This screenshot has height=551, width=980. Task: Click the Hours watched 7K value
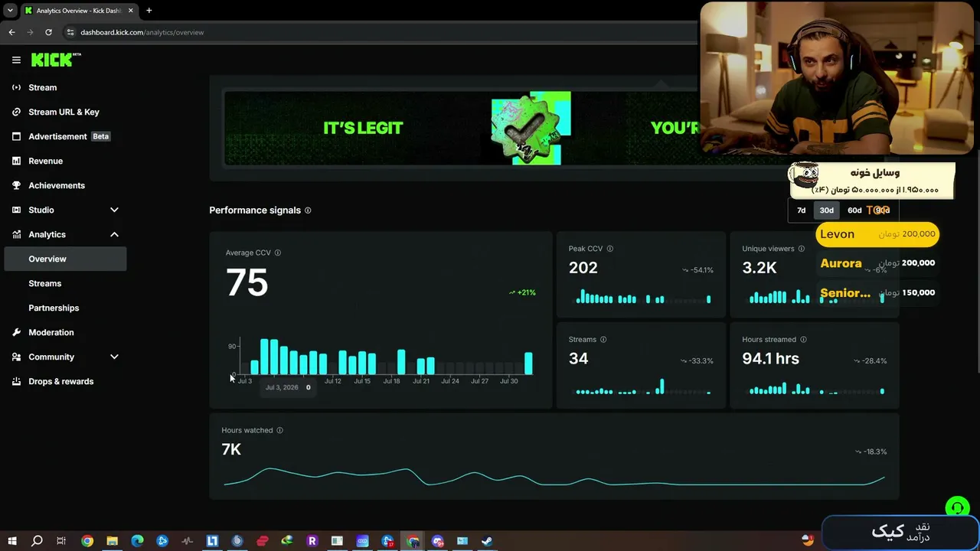(x=231, y=449)
